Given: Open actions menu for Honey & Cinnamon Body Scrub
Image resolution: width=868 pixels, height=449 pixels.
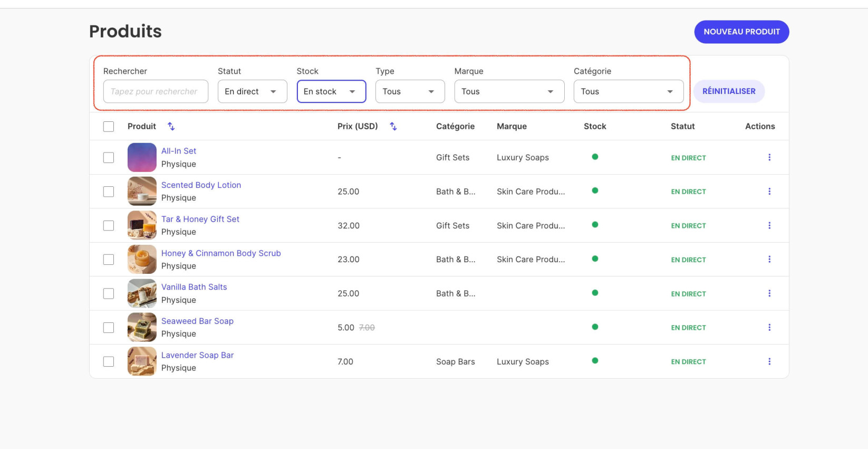Looking at the screenshot, I should pos(769,260).
